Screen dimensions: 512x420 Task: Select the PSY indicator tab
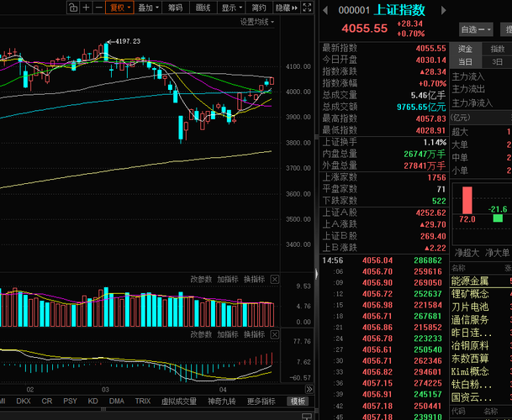click(x=70, y=401)
